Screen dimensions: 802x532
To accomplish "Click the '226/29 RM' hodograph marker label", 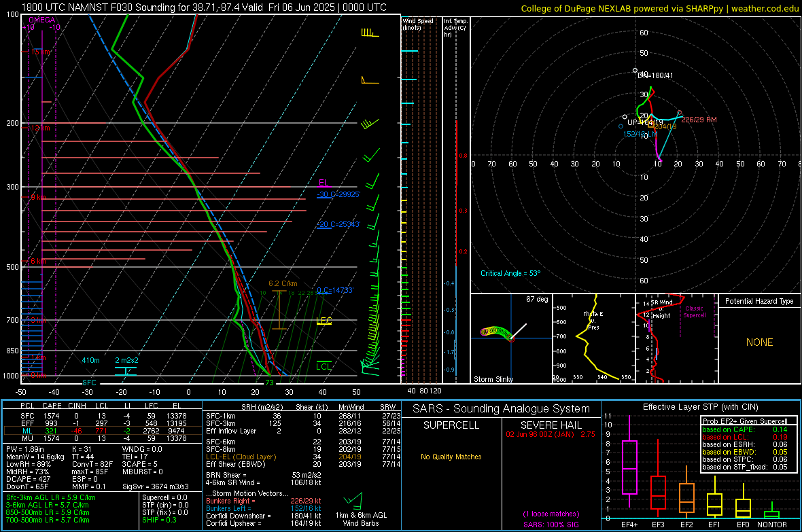I will [x=699, y=120].
